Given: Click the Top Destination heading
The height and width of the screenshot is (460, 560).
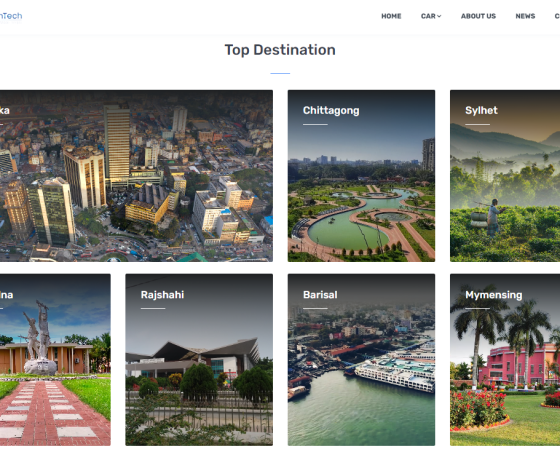Looking at the screenshot, I should pos(280,50).
